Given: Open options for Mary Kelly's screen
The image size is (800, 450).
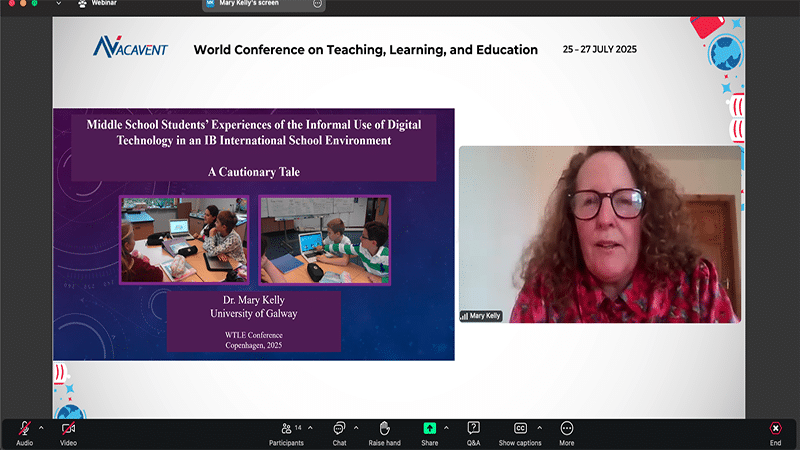Looking at the screenshot, I should coord(318,4).
